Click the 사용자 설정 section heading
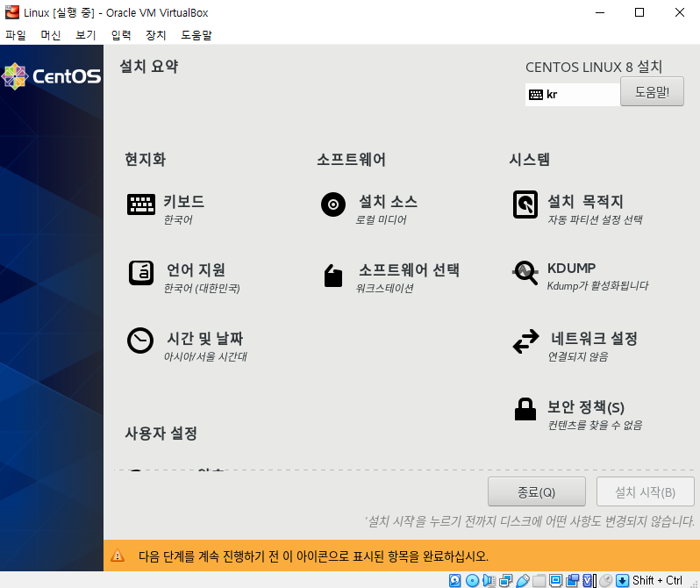Viewport: 700px width, 588px height. tap(161, 433)
